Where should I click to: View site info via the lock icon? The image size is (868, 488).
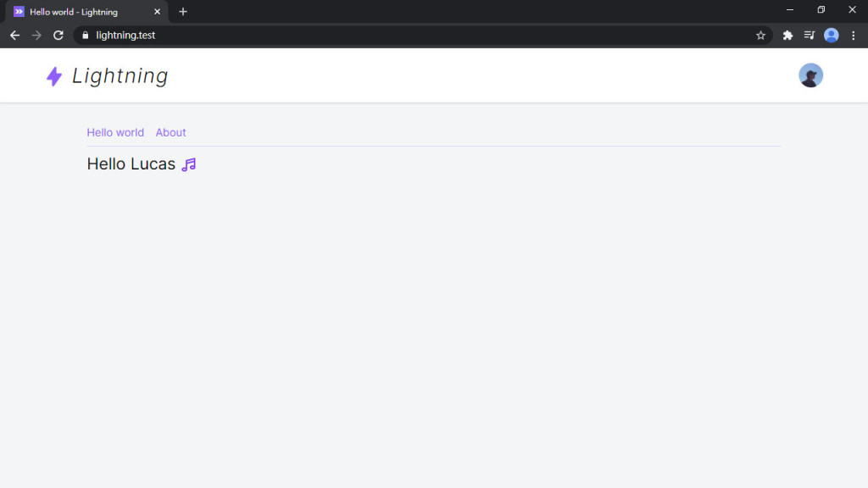tap(86, 36)
